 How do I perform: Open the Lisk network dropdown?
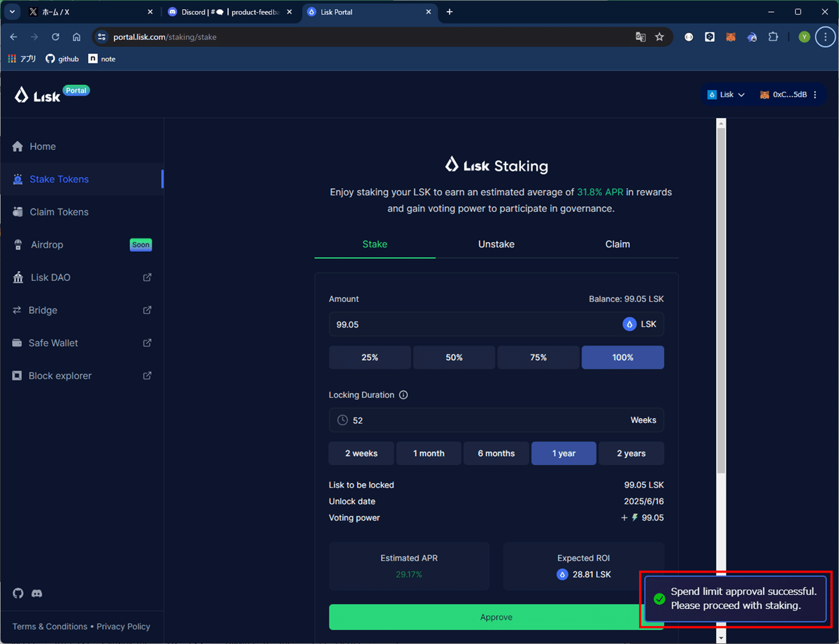pos(726,94)
